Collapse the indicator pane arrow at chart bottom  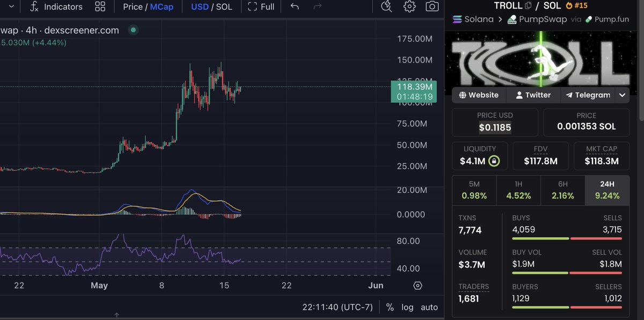116,315
